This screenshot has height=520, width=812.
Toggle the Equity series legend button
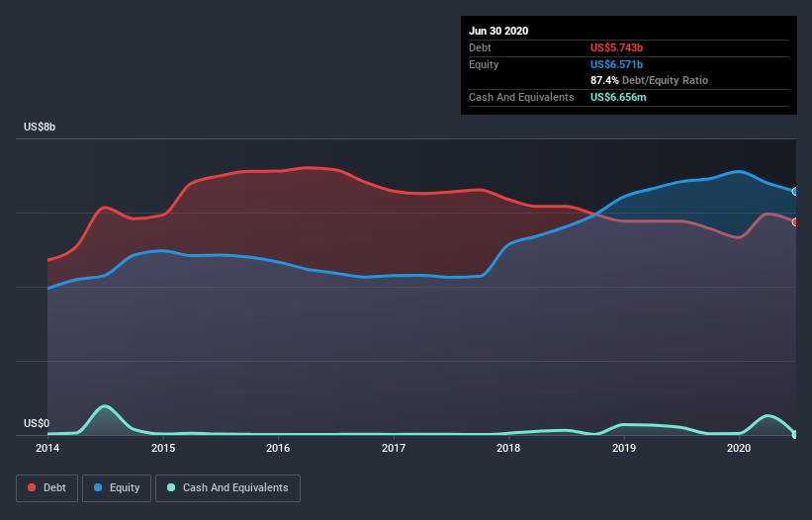[x=117, y=488]
